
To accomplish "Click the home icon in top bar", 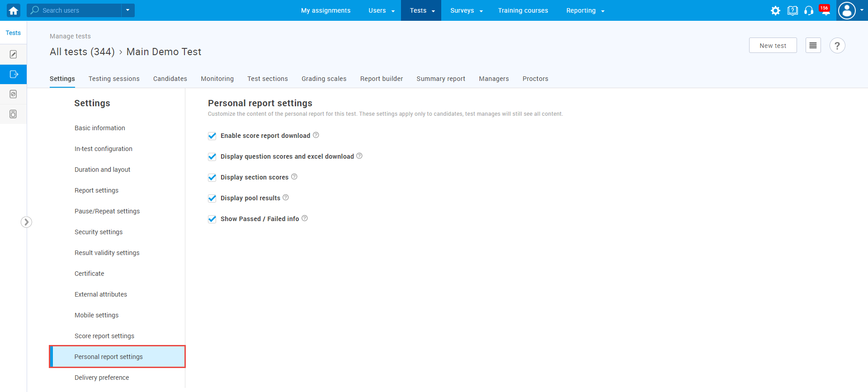I will point(13,10).
